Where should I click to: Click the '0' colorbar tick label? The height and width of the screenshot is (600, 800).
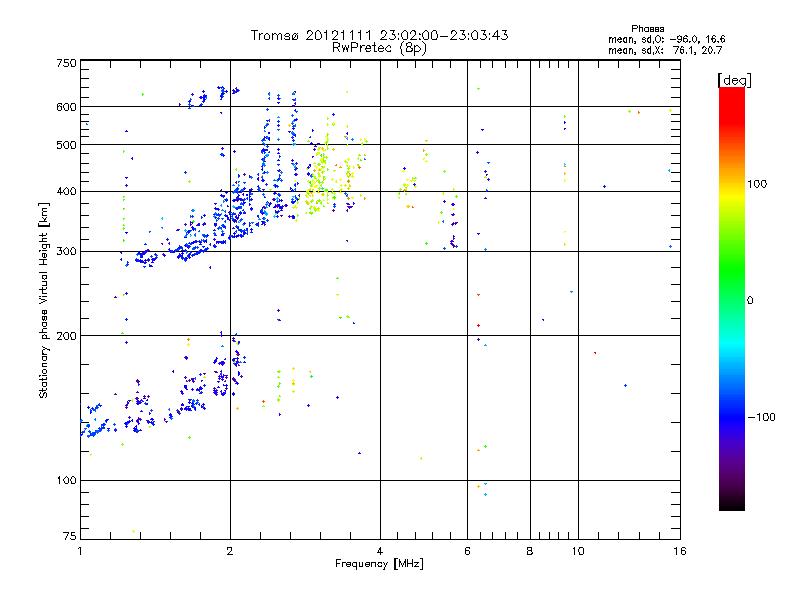[x=750, y=300]
